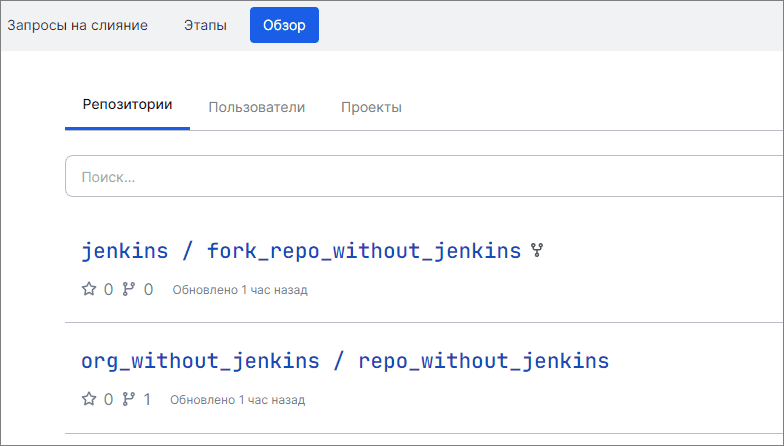The width and height of the screenshot is (784, 446).
Task: Open the org_without_jenkins owner link
Action: coord(200,361)
